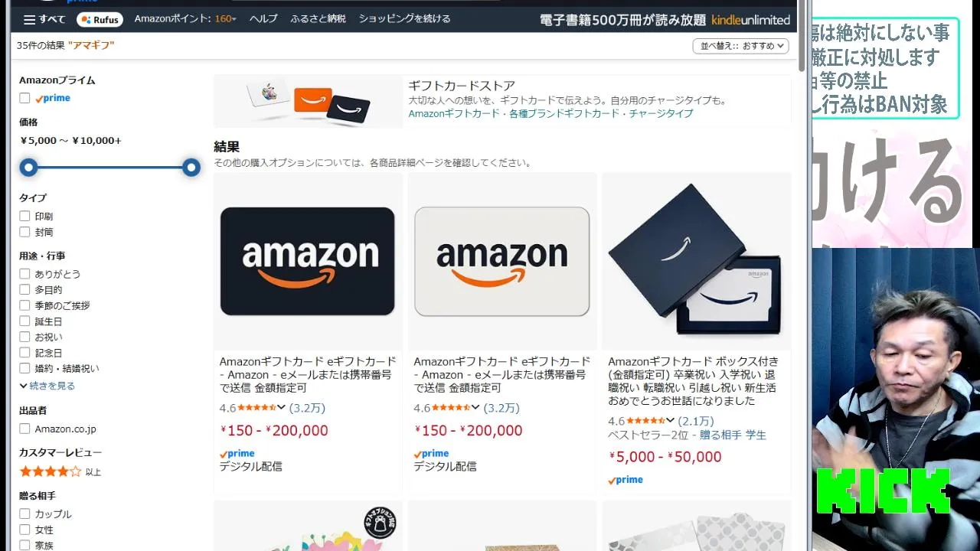Click the right price range slider handle

click(191, 168)
